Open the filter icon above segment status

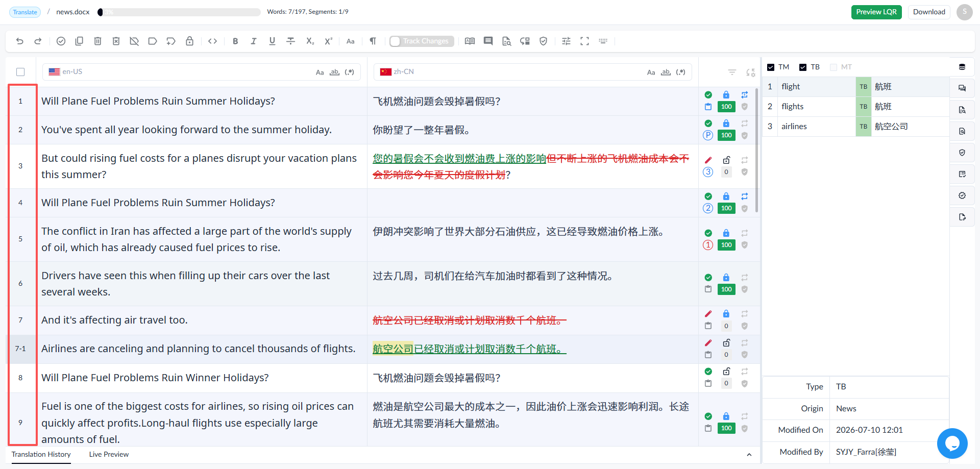732,72
